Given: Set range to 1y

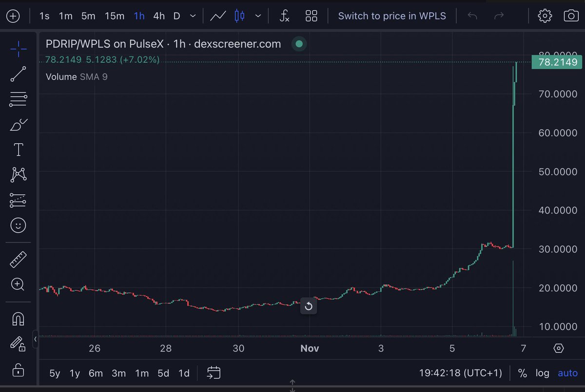Looking at the screenshot, I should (x=75, y=373).
